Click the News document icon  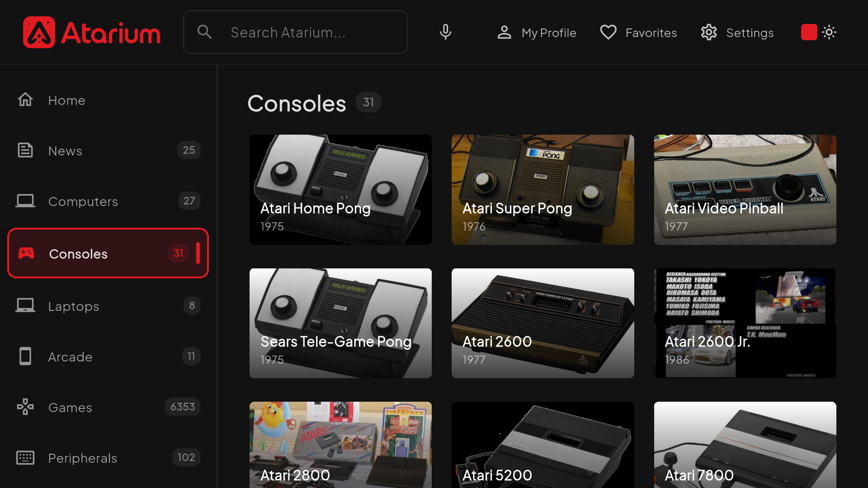pyautogui.click(x=25, y=150)
